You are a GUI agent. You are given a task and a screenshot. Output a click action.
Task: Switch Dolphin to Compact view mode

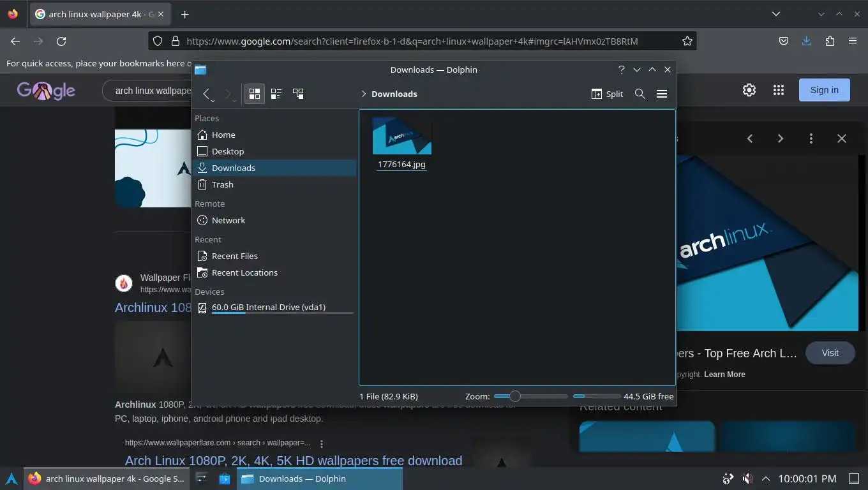pos(276,94)
